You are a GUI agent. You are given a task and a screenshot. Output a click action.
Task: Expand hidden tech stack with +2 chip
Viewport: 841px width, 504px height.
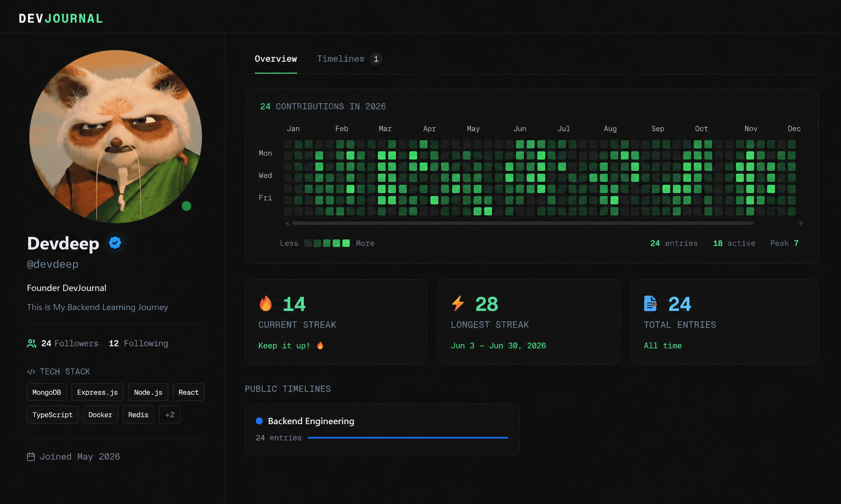coord(170,415)
